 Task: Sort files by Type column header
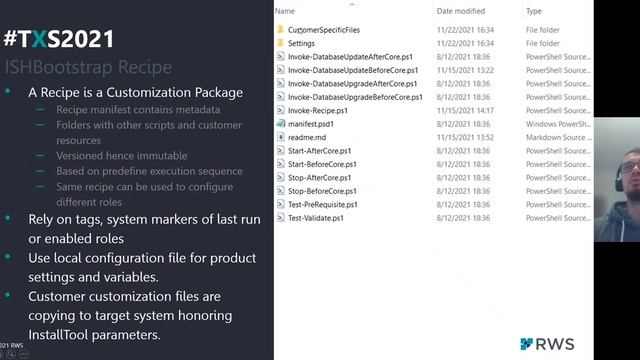pos(534,11)
